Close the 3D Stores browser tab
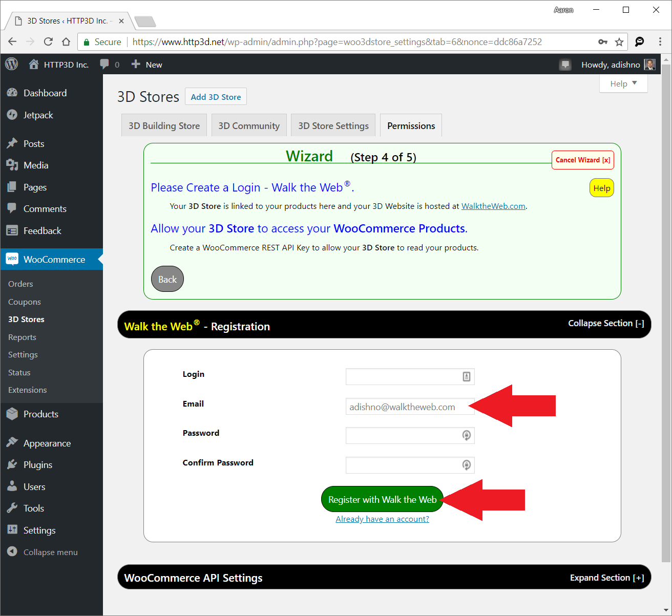 (x=121, y=21)
